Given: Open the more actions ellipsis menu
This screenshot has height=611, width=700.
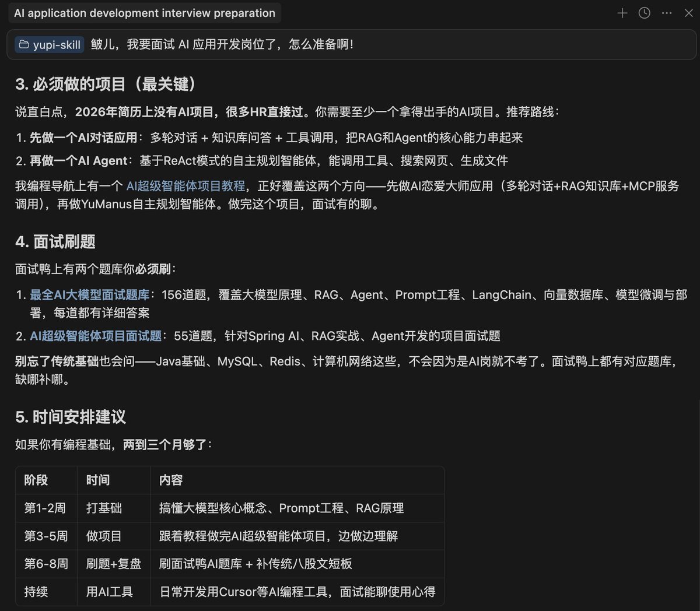Looking at the screenshot, I should click(667, 13).
